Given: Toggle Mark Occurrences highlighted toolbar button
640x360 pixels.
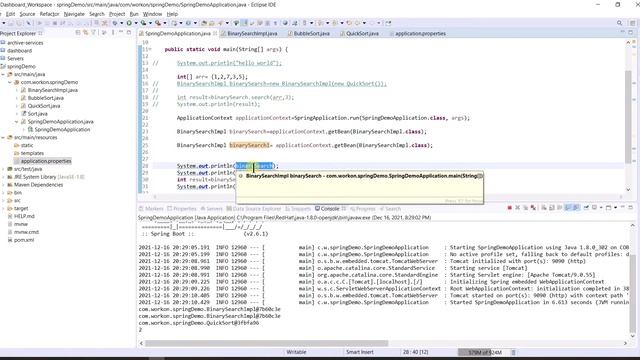Looking at the screenshot, I should (244, 23).
